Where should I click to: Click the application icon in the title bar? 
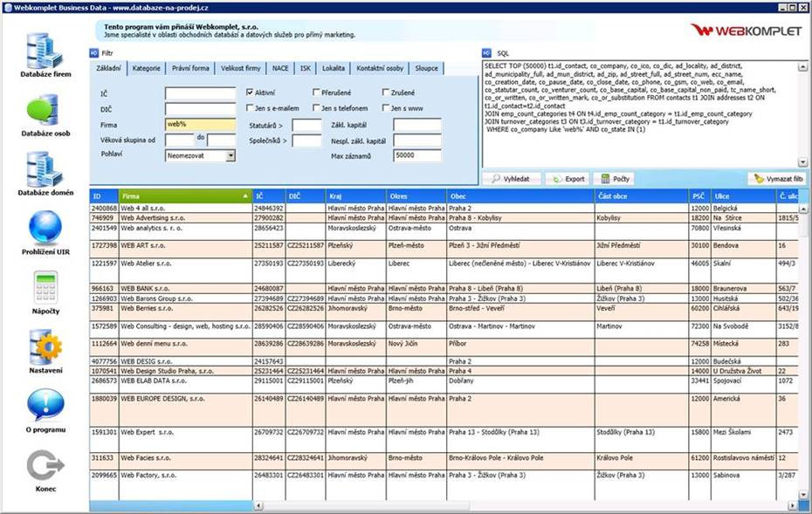tap(8, 7)
